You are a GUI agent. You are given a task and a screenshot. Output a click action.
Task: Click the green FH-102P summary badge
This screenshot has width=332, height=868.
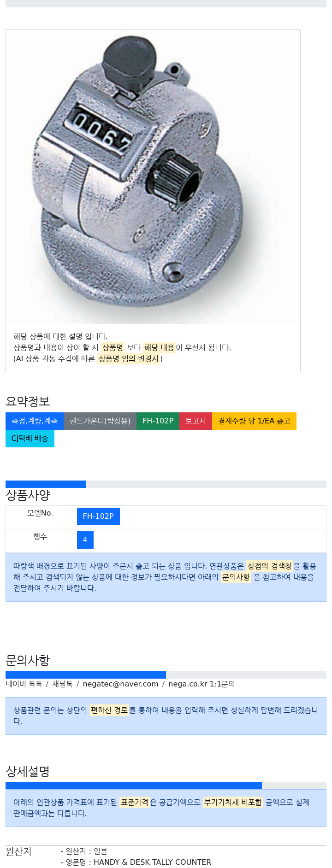[158, 421]
